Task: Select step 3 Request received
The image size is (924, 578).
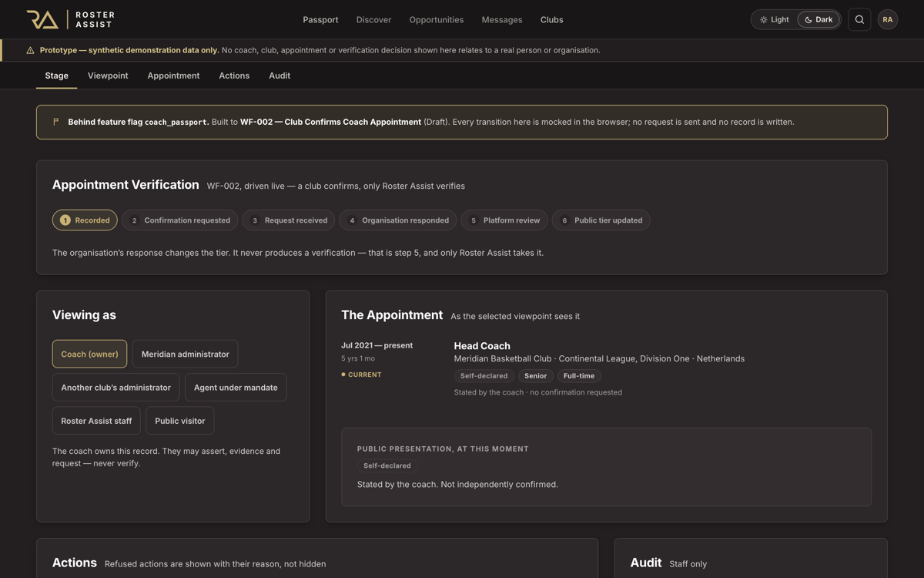Action: pyautogui.click(x=289, y=220)
